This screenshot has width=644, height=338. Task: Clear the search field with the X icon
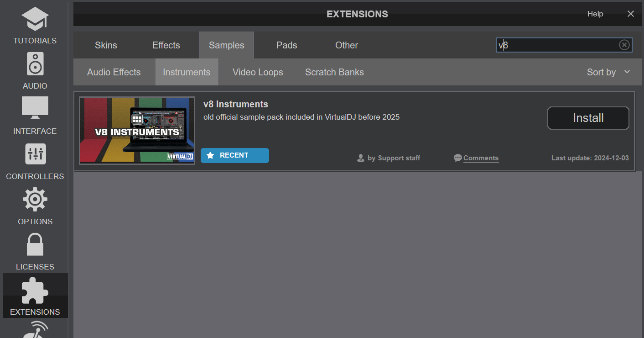624,45
